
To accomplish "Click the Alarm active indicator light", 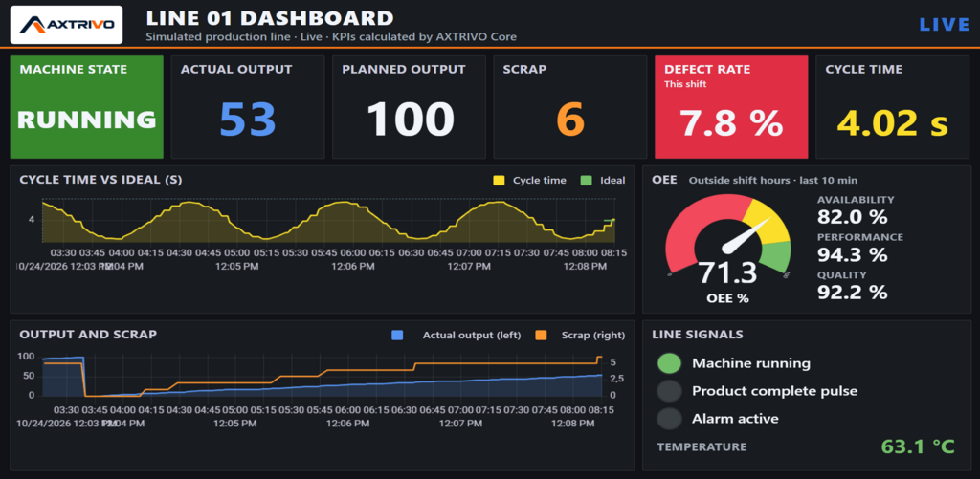I will pyautogui.click(x=669, y=419).
